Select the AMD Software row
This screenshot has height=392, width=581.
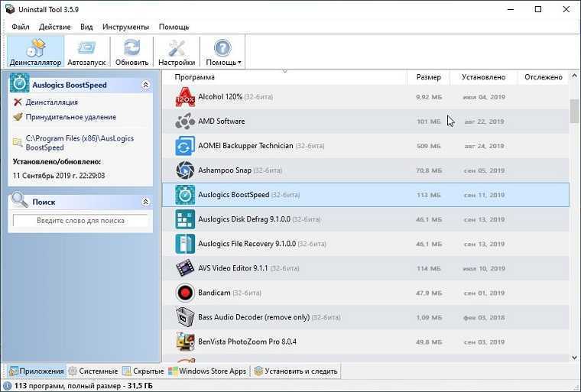pos(365,121)
